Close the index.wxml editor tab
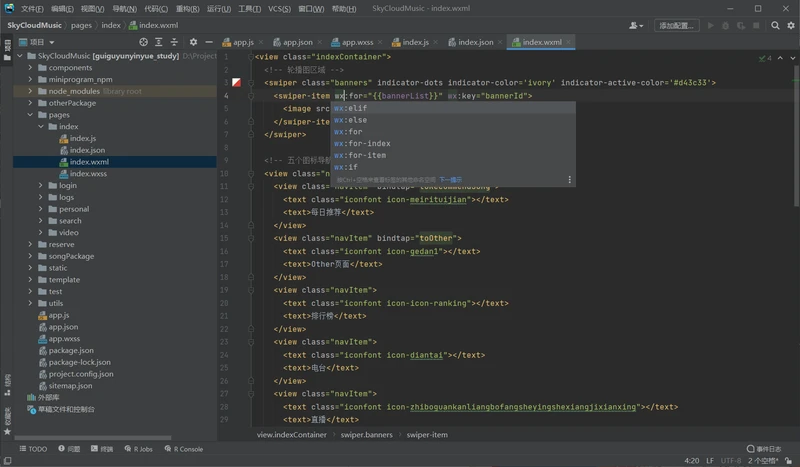 point(568,42)
